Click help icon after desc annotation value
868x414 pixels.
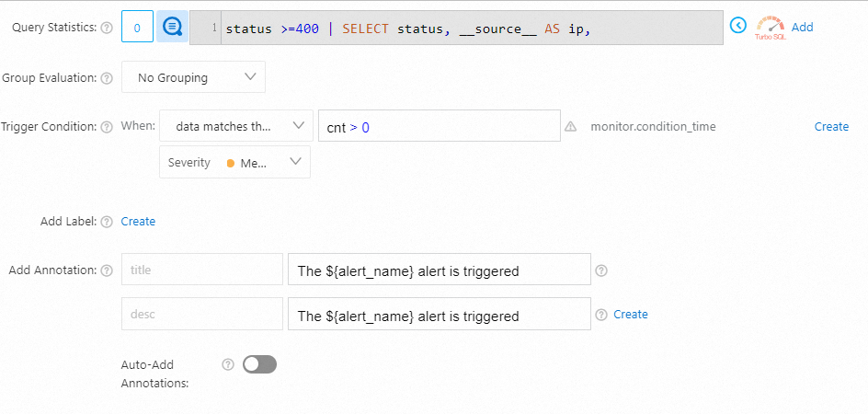[x=601, y=315]
